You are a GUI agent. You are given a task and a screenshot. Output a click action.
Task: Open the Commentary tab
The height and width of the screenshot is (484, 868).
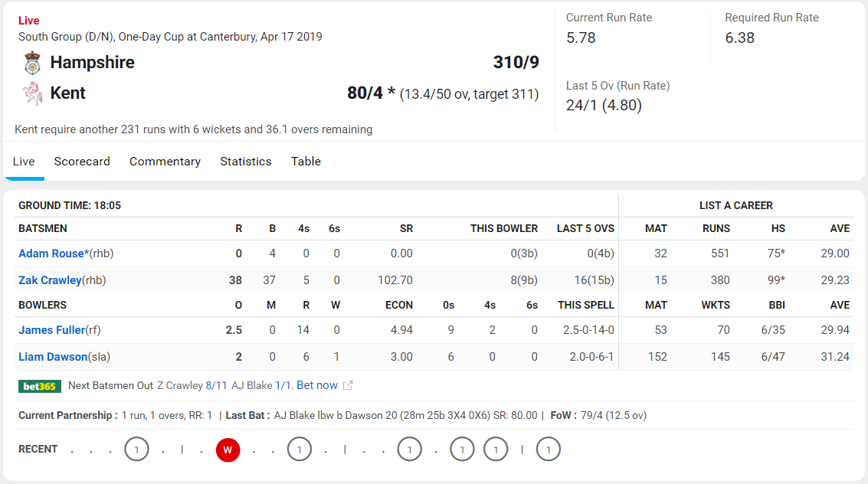[165, 162]
